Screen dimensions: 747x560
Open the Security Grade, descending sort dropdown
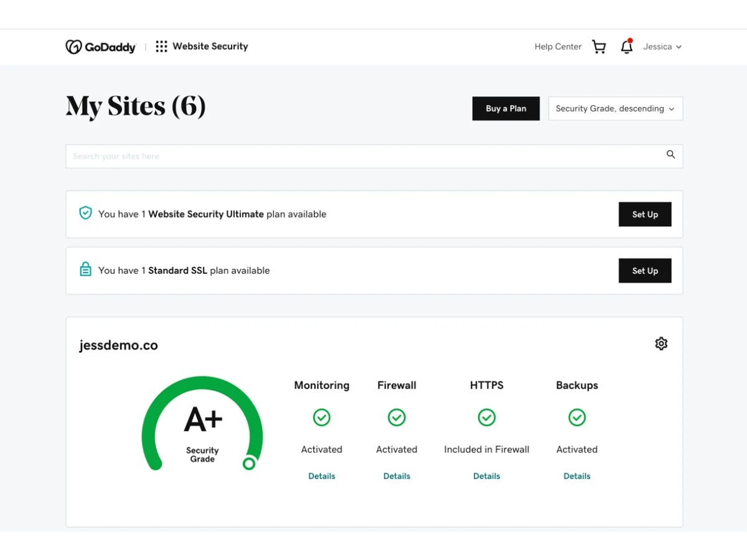616,108
